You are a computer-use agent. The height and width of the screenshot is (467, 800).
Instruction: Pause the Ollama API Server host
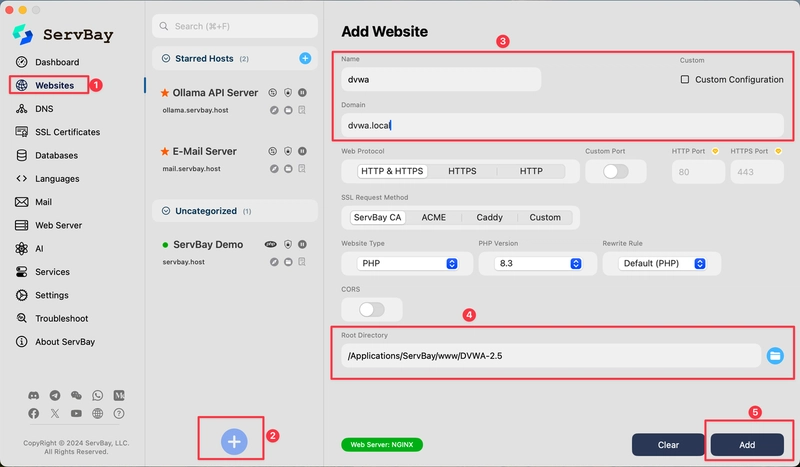[x=303, y=92]
